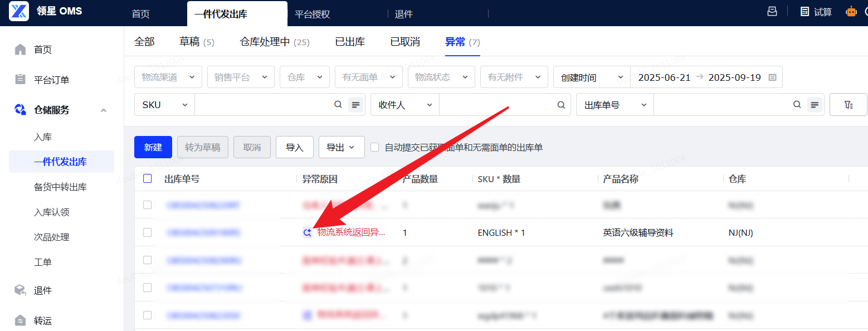Switch to 首页 top tab
The width and height of the screenshot is (868, 331).
tap(141, 14)
